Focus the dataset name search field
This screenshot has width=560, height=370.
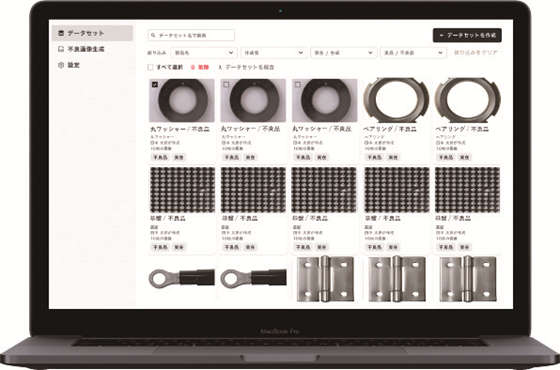tap(191, 35)
